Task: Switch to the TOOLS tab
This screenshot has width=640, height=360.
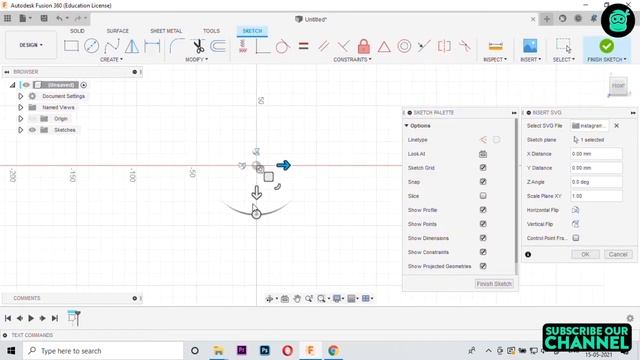Action: click(211, 31)
